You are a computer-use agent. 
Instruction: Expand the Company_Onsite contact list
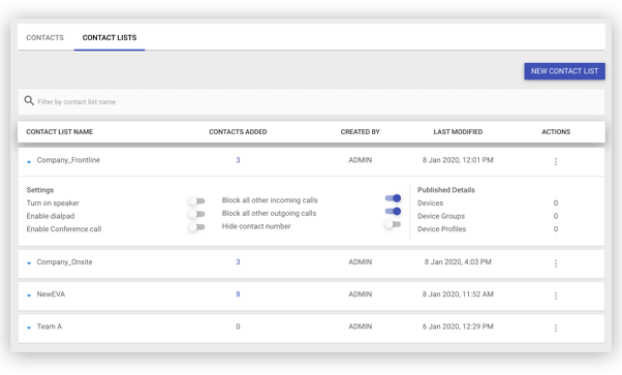click(29, 263)
